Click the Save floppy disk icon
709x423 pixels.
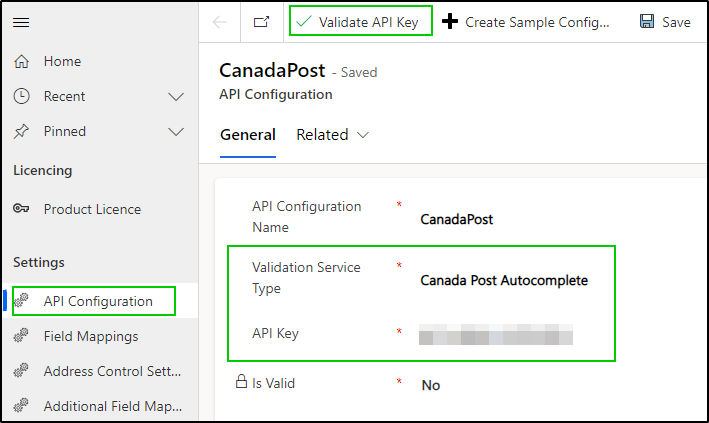(647, 21)
